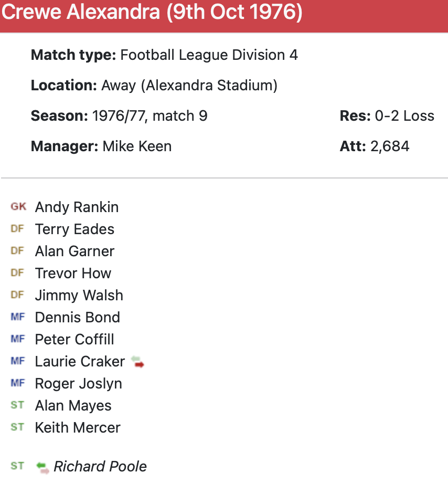Click the MF icon next to Dennis Bond
The width and height of the screenshot is (448, 483).
point(17,317)
